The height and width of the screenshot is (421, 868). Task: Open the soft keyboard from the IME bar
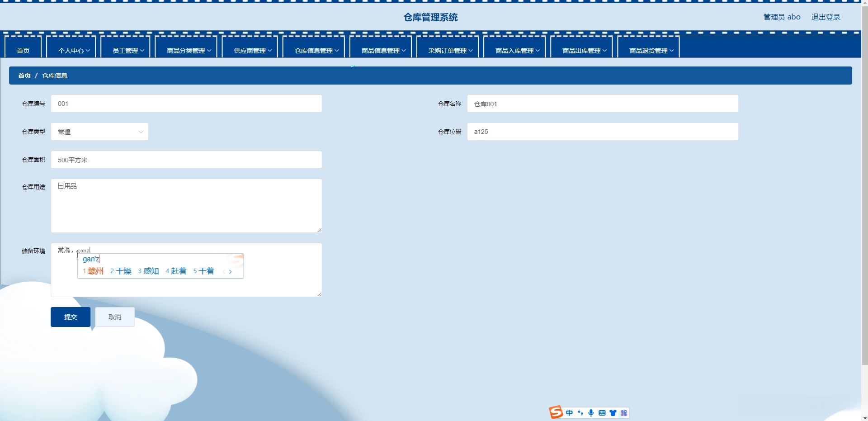602,413
